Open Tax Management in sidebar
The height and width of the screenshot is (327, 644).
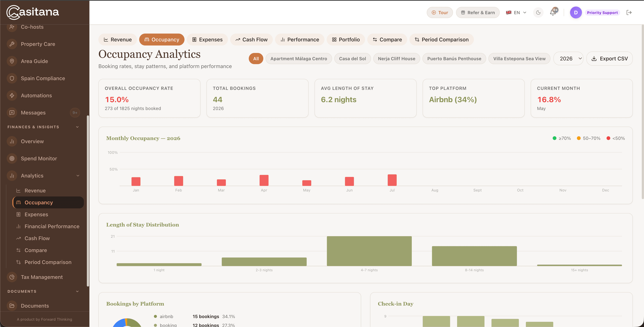[42, 277]
